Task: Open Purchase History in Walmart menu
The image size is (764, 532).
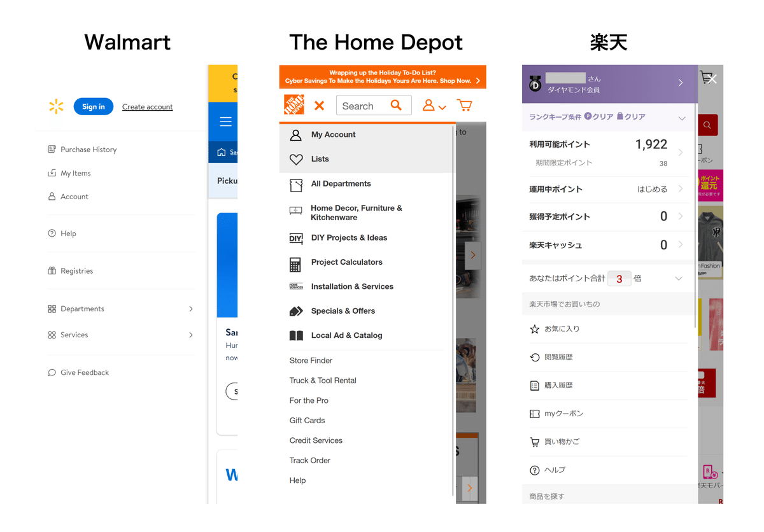Action: click(88, 150)
